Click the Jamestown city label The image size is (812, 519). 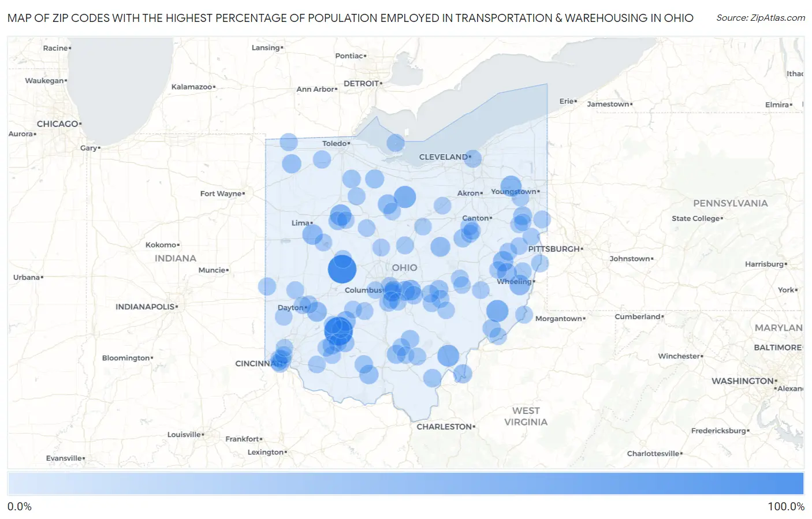coord(608,104)
